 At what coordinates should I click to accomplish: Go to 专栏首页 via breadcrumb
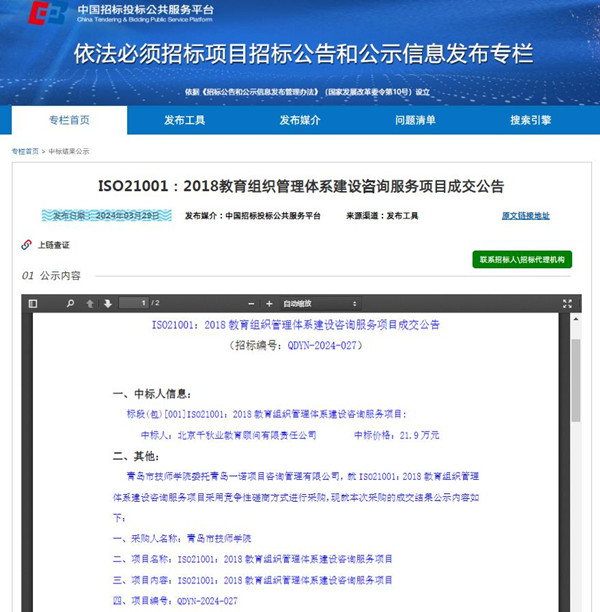(x=25, y=151)
